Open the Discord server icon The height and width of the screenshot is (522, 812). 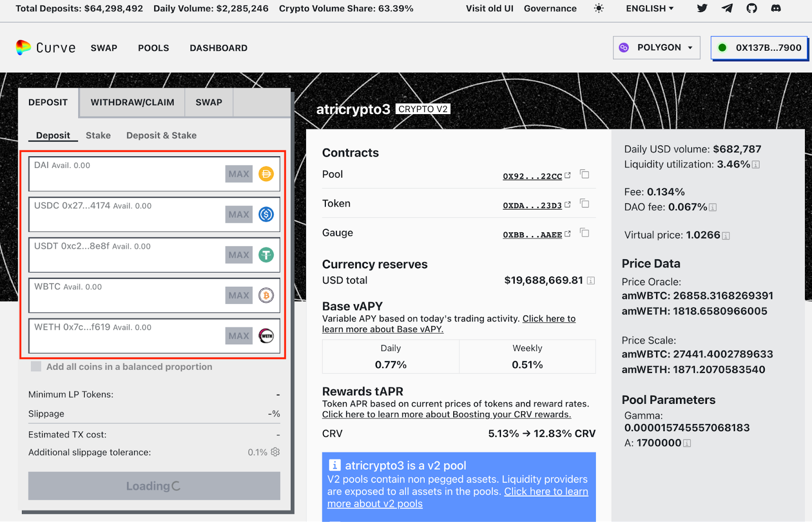coord(776,8)
